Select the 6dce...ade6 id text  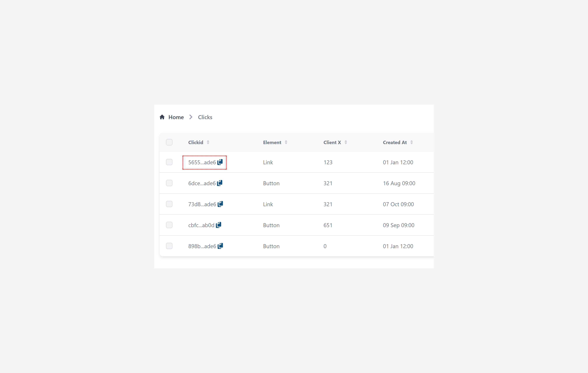click(x=202, y=183)
